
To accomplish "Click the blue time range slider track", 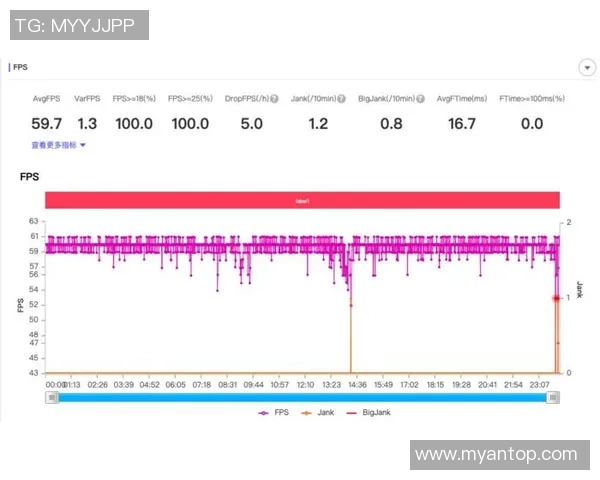I will pyautogui.click(x=300, y=397).
